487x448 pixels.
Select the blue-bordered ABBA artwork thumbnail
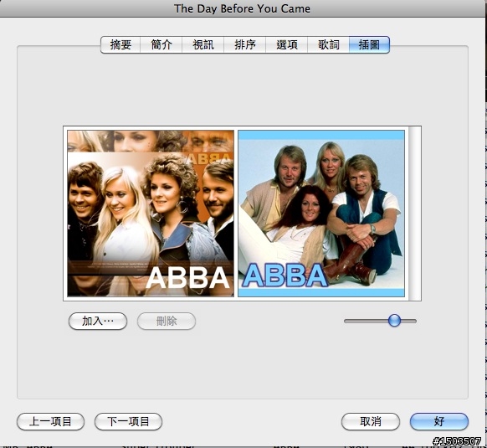(x=321, y=214)
